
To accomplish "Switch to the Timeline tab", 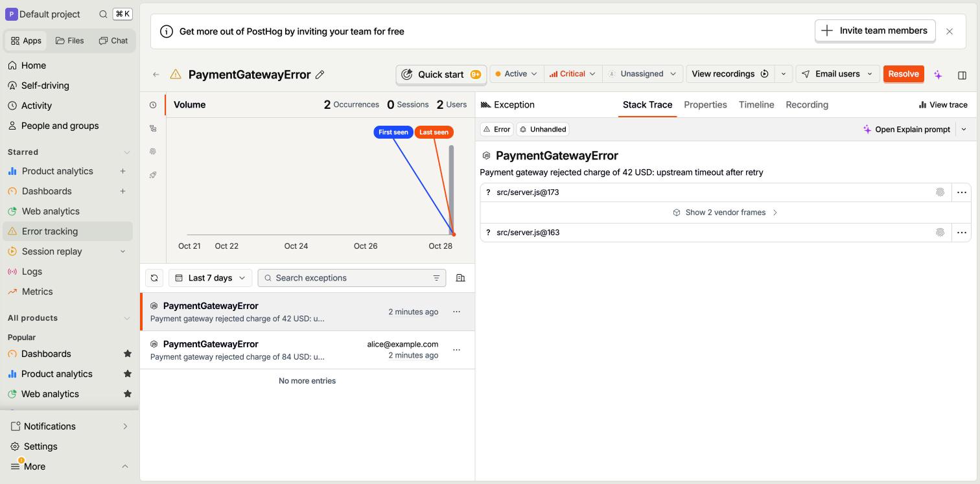I will point(756,105).
